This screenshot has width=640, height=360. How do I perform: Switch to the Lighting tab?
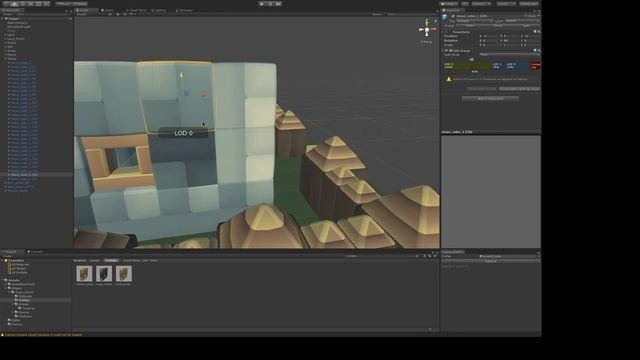coord(159,10)
